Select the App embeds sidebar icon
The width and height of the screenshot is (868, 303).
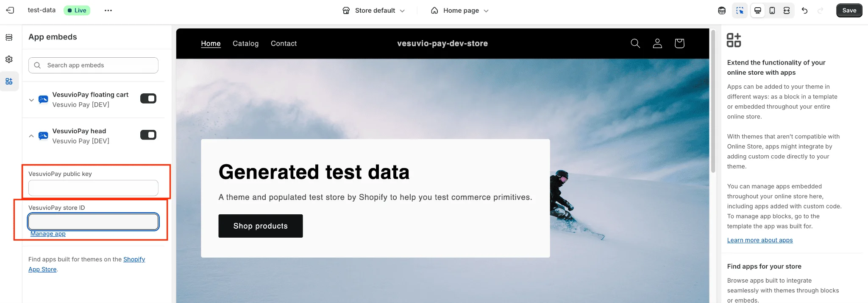9,81
